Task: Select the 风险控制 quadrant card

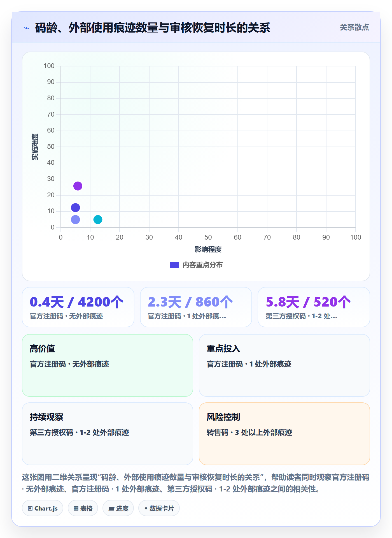Action: tap(284, 434)
